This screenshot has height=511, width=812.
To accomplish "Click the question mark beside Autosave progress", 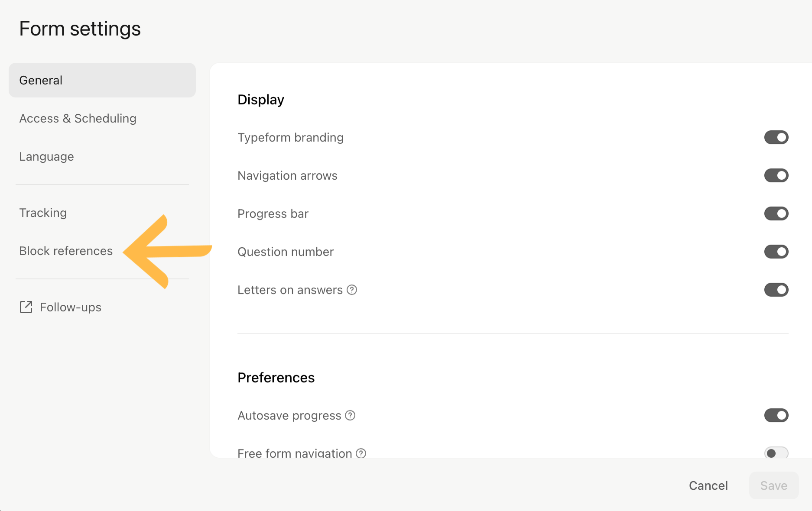I will [350, 415].
